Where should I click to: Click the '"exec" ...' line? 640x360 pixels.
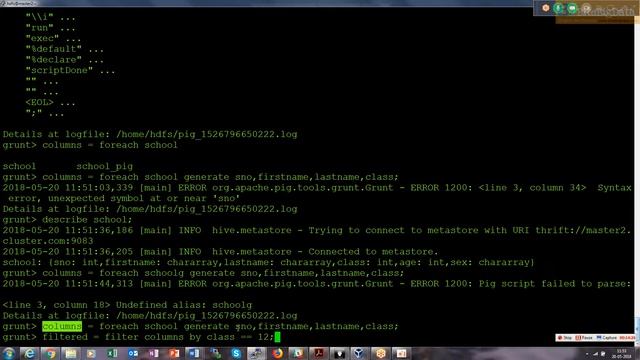pos(53,39)
